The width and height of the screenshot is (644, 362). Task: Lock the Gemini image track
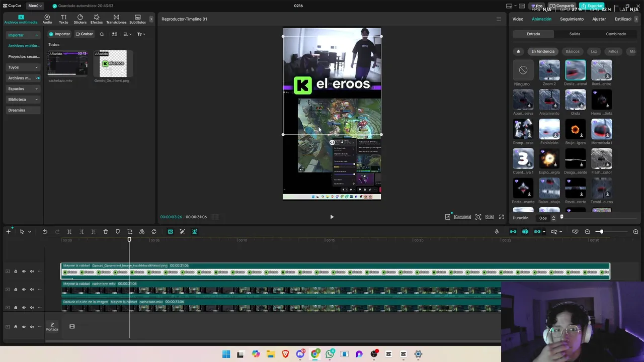point(16,271)
